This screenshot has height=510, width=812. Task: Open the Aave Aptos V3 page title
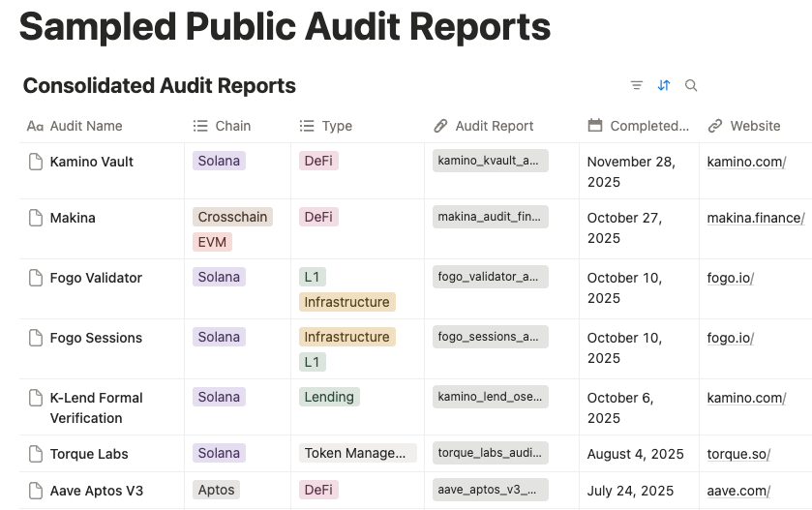click(x=97, y=491)
